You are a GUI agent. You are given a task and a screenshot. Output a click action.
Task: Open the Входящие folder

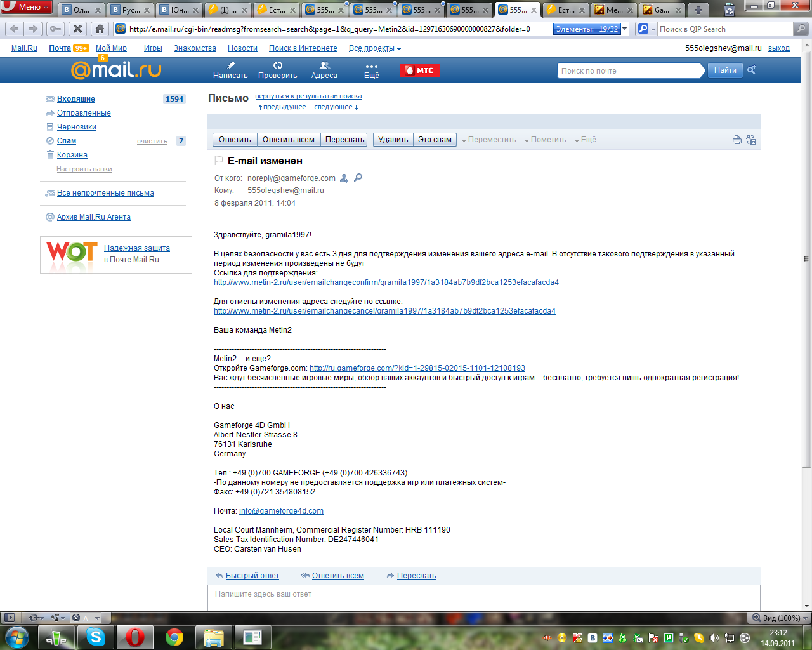tap(76, 99)
